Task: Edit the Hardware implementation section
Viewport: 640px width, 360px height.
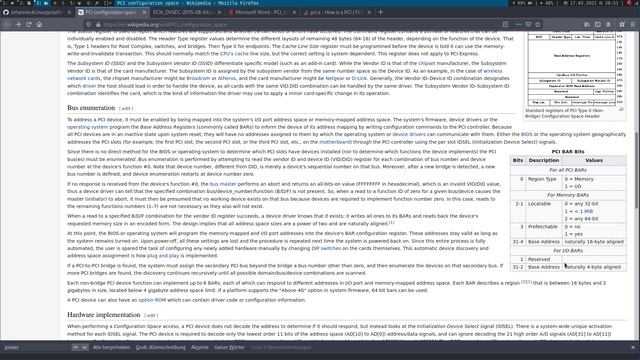Action: [151, 316]
